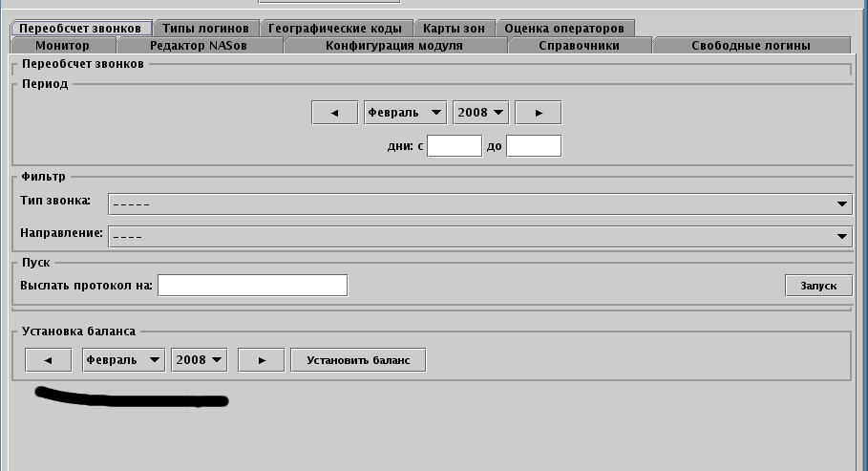Screen dimensions: 868x471
Task: Open month dropdown in Установка баланса
Action: [124, 360]
